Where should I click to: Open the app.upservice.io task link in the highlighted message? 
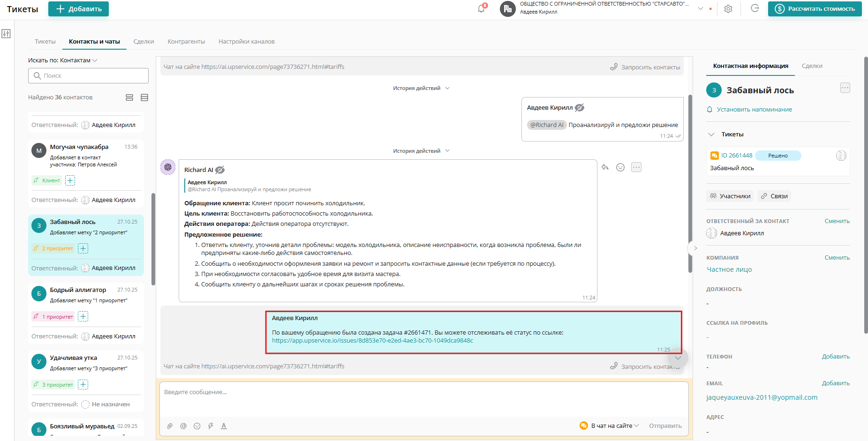[x=372, y=341]
